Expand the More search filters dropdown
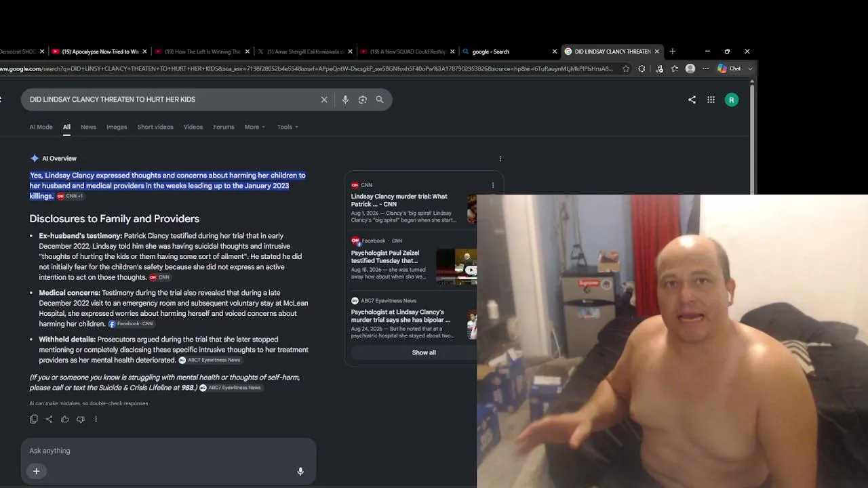This screenshot has width=868, height=488. click(255, 127)
